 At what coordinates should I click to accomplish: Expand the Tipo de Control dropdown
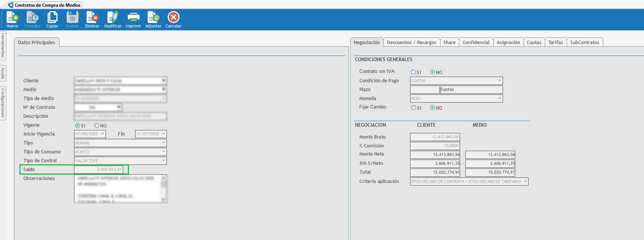pos(164,160)
